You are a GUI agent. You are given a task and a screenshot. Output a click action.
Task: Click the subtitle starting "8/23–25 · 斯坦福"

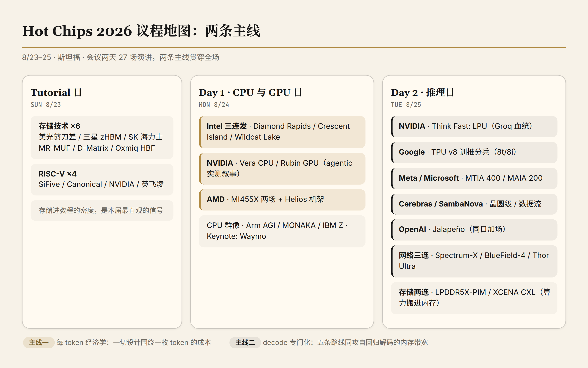pos(121,57)
